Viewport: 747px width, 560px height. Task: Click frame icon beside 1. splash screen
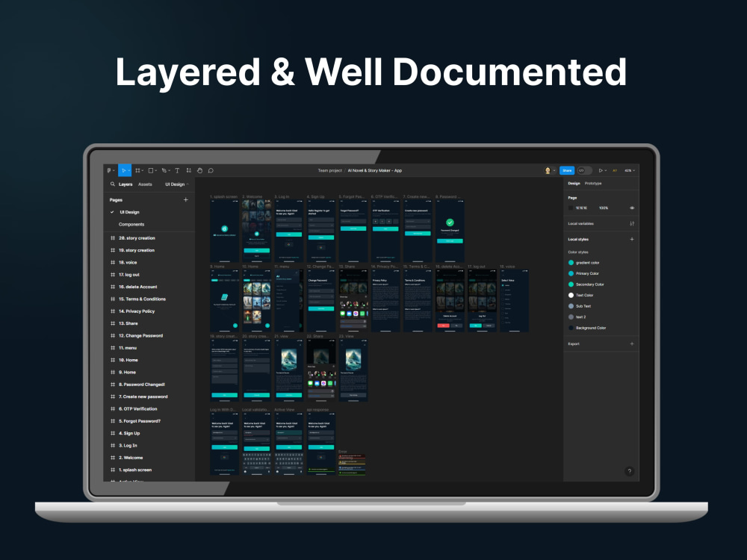[113, 470]
